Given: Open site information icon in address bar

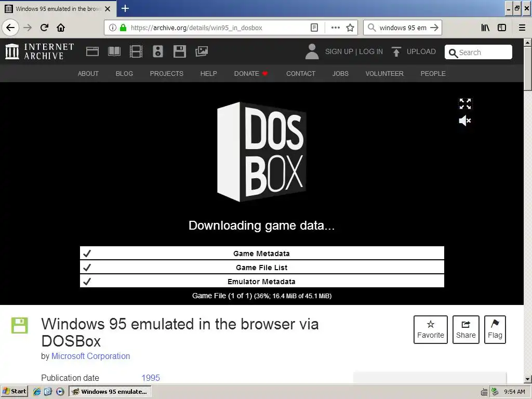Looking at the screenshot, I should coord(113,28).
